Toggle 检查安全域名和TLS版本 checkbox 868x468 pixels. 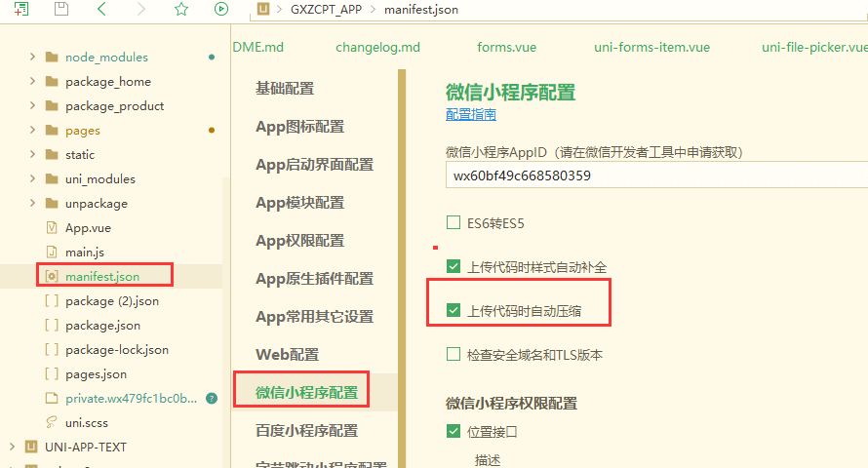coord(453,354)
